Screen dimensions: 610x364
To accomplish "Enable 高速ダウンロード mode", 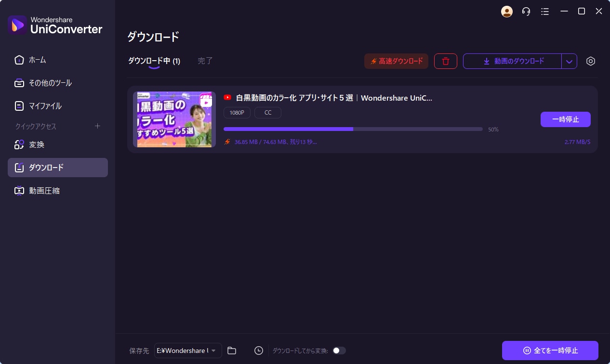I will click(x=396, y=61).
